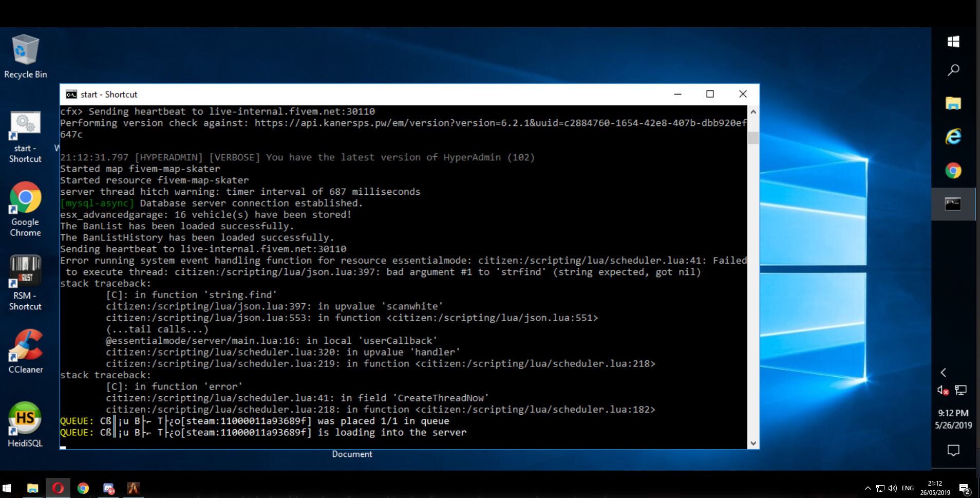Open Discord from the taskbar
Viewport: 980px width, 498px height.
click(108, 488)
